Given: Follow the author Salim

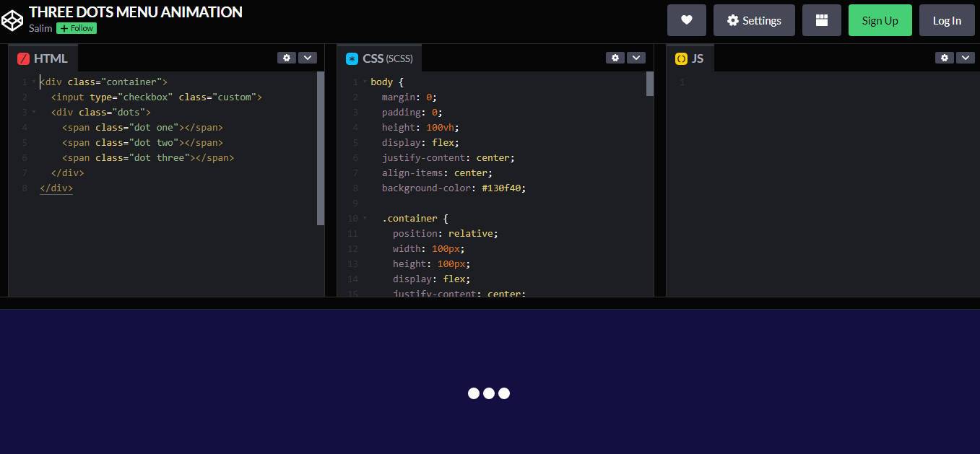Looking at the screenshot, I should click(77, 28).
